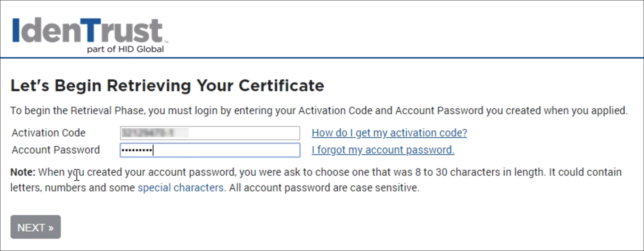Click the Activation Code label
The width and height of the screenshot is (644, 251).
49,133
